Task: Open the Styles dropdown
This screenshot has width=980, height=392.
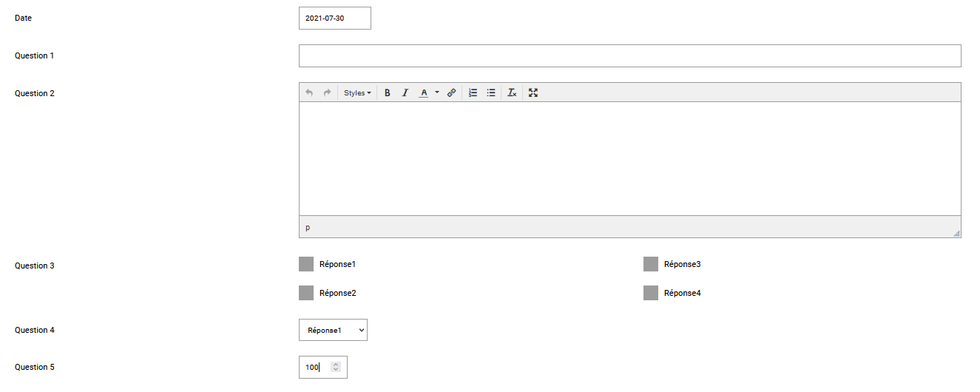Action: (357, 93)
